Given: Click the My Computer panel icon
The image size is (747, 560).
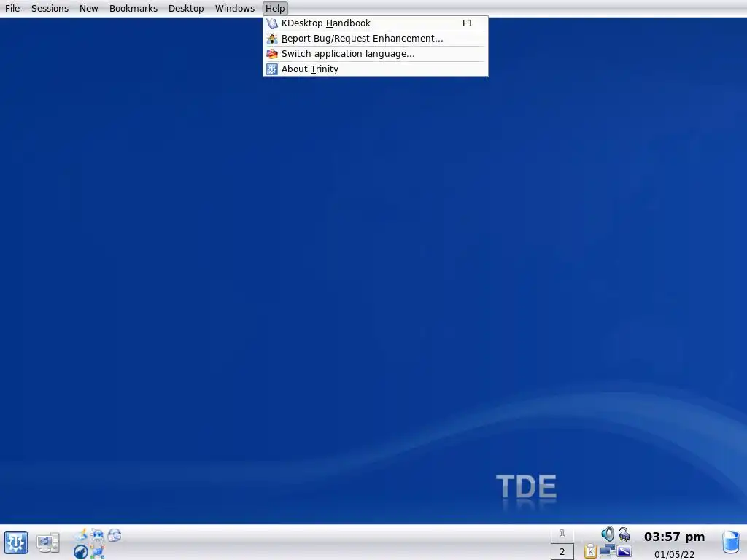Looking at the screenshot, I should tap(48, 542).
